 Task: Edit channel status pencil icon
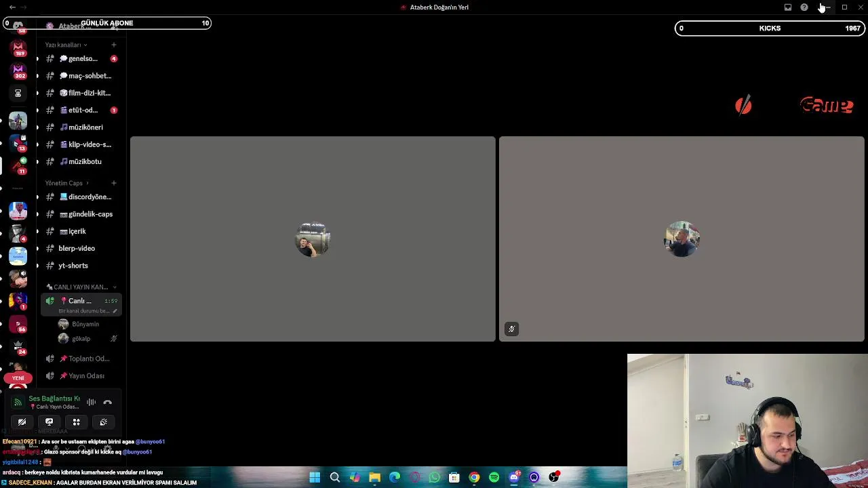tap(115, 311)
